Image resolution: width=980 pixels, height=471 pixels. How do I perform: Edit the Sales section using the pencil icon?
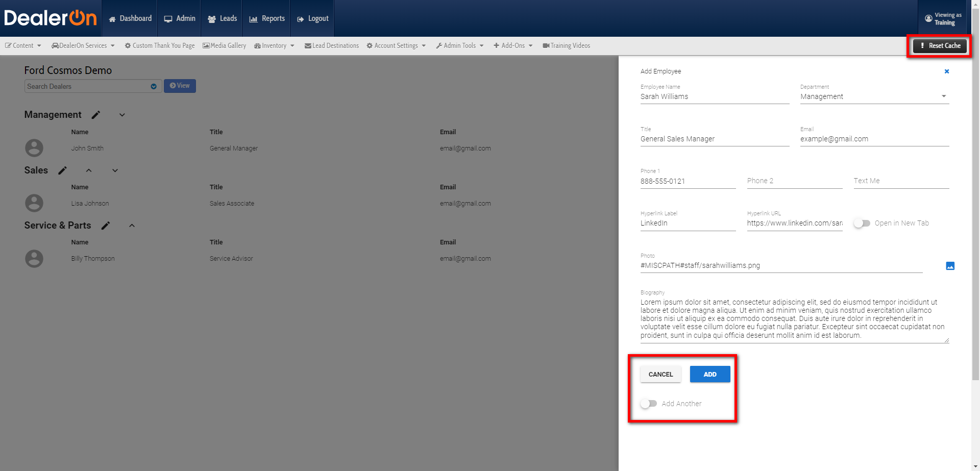coord(62,170)
